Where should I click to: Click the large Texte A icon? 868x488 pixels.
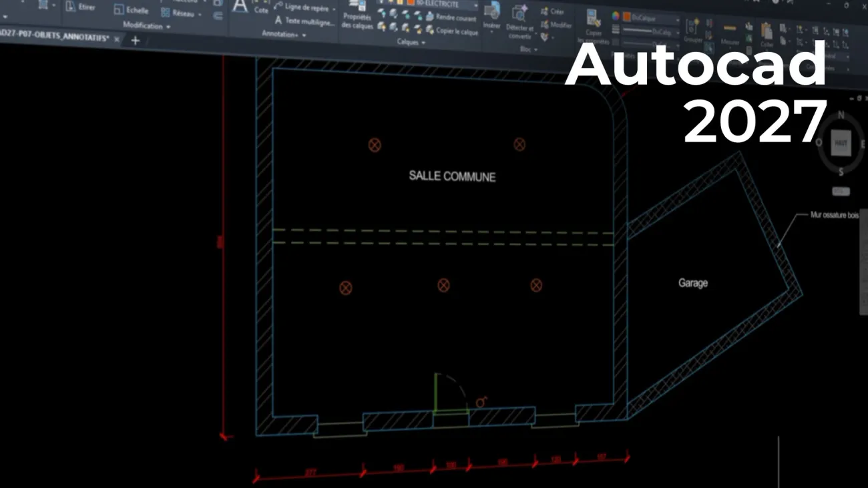pos(240,5)
